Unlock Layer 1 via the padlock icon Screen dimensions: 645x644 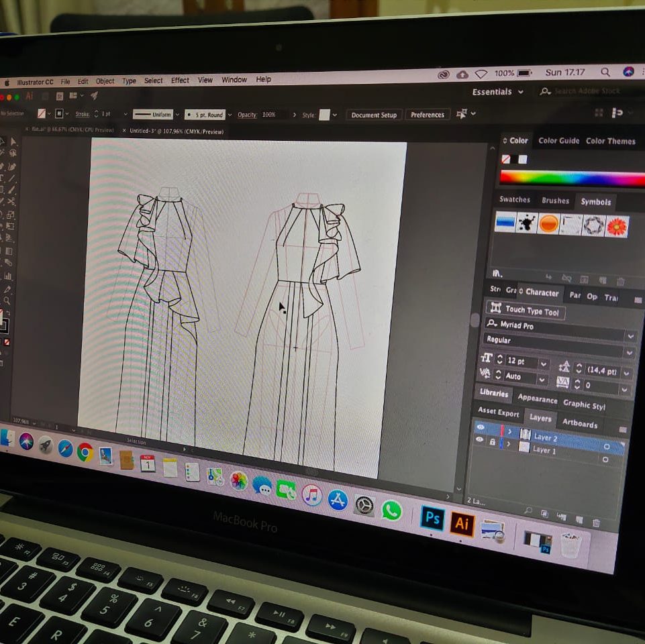[493, 442]
